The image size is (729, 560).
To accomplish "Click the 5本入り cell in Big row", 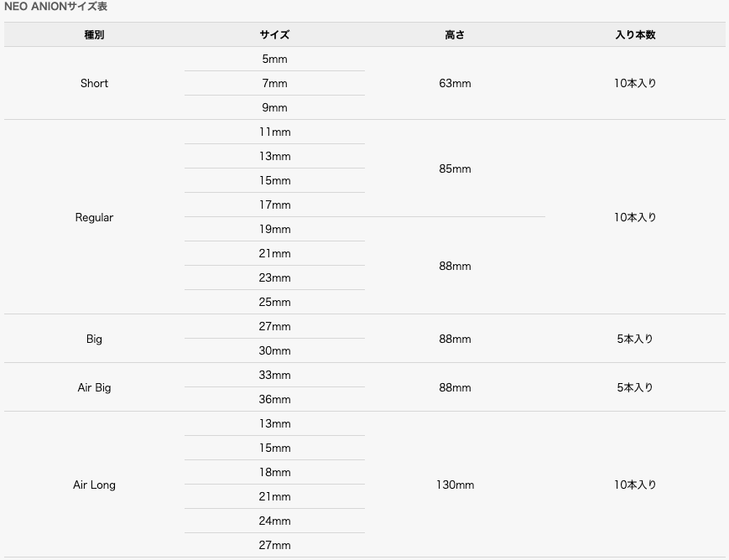I will coord(635,339).
